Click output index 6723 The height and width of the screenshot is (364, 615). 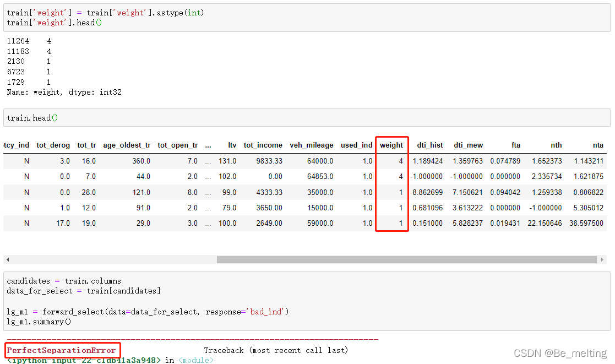tap(15, 72)
